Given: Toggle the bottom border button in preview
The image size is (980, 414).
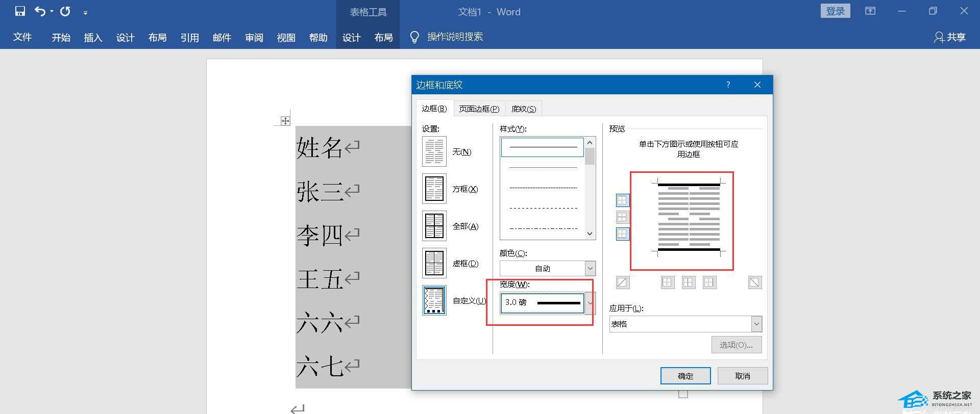Looking at the screenshot, I should (x=623, y=234).
